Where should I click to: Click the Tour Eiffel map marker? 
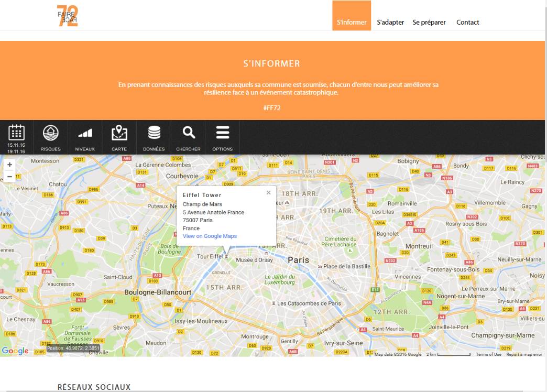(x=226, y=257)
